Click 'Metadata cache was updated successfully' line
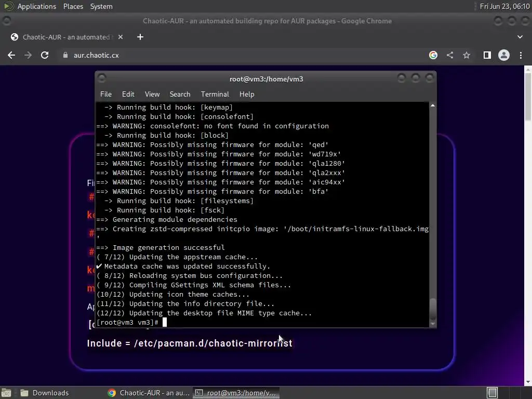Screen dimensions: 532x399 tap(183, 267)
